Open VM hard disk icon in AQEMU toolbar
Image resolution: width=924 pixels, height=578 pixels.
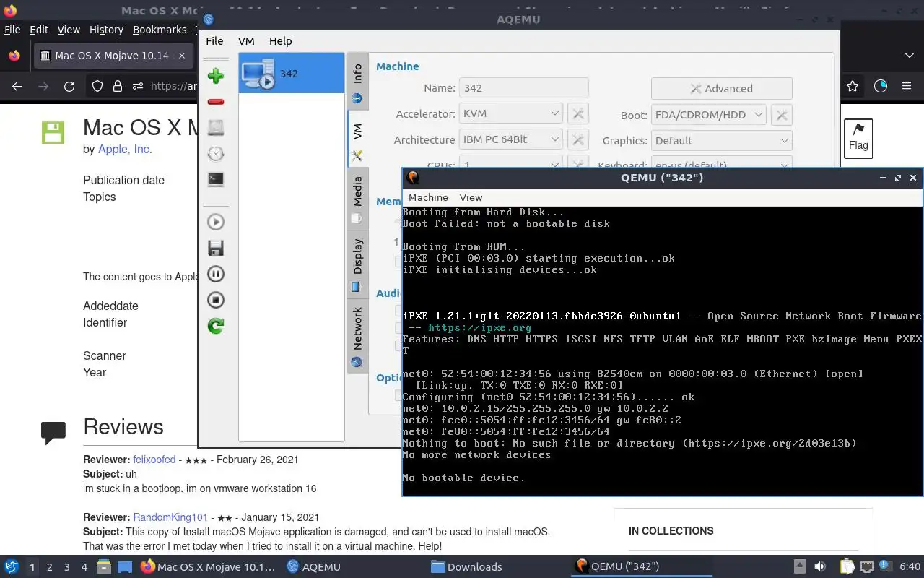click(x=215, y=128)
